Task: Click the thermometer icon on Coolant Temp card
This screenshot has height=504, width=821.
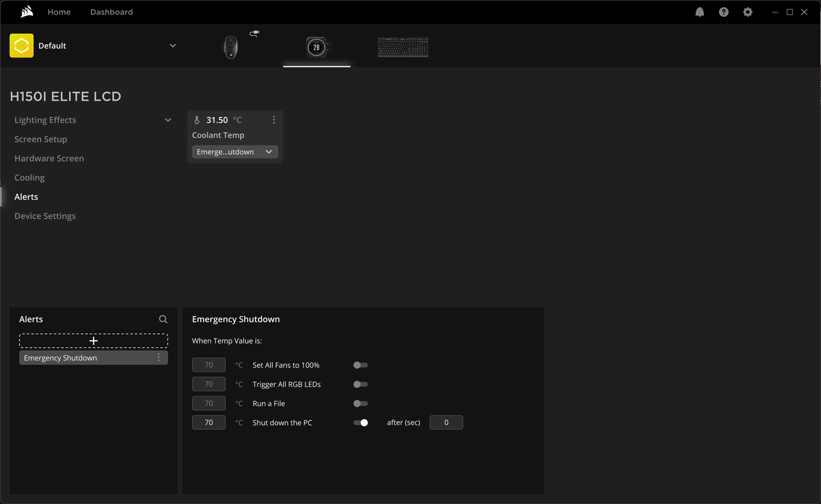Action: 197,120
